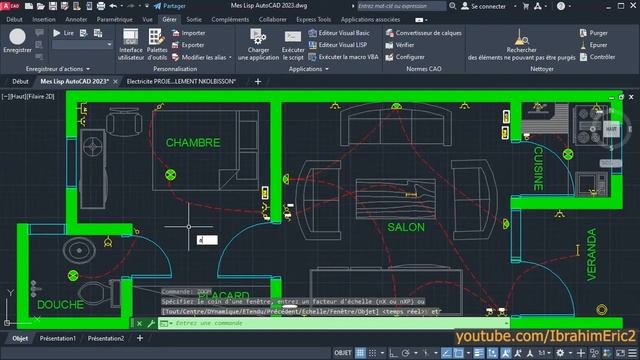Add a new drawing tab with plus
Screen dimensions: 640x360
[258, 82]
